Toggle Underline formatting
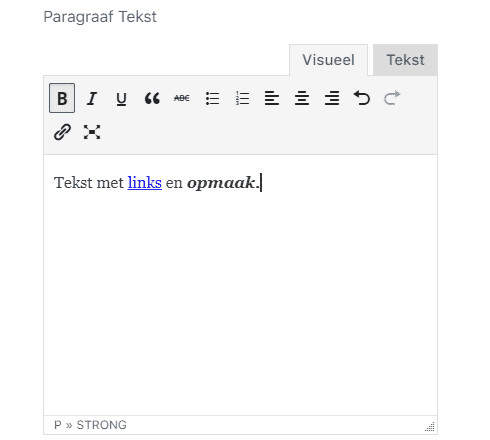 (x=122, y=98)
